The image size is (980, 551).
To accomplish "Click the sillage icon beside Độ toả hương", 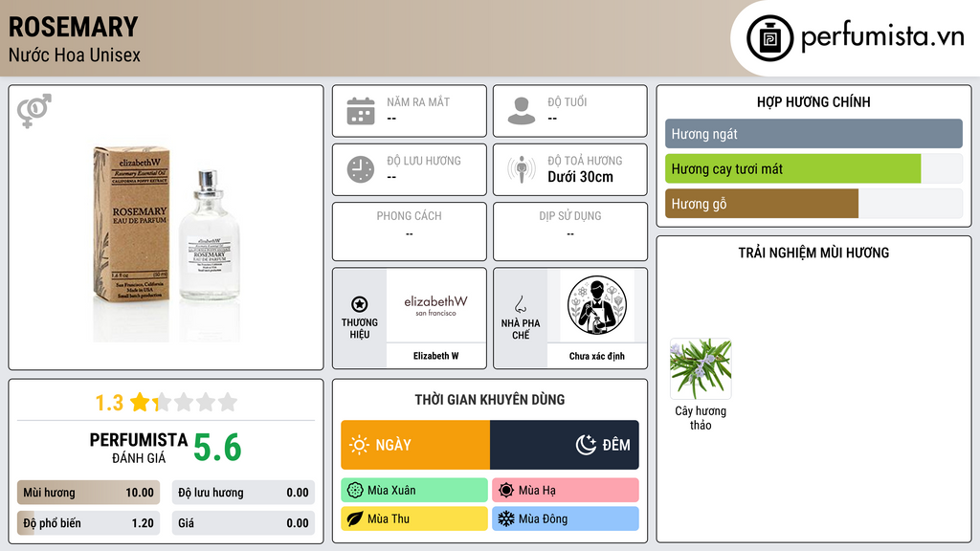I will pos(522,169).
